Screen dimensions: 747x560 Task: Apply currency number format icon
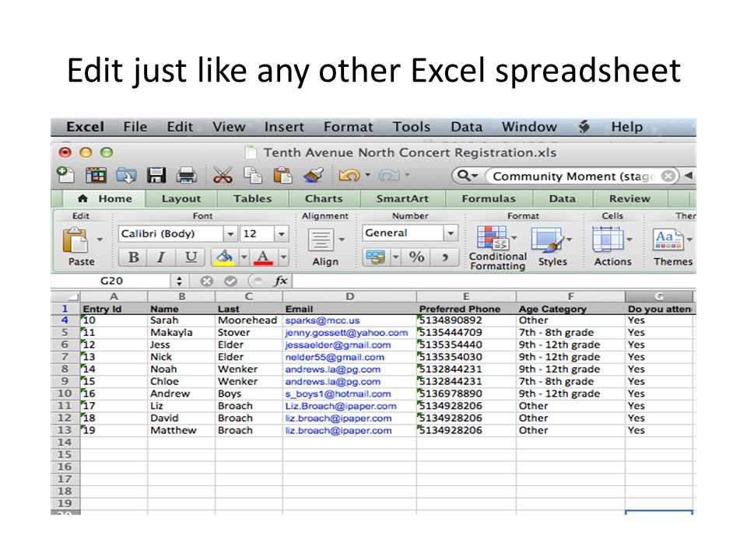tap(375, 257)
